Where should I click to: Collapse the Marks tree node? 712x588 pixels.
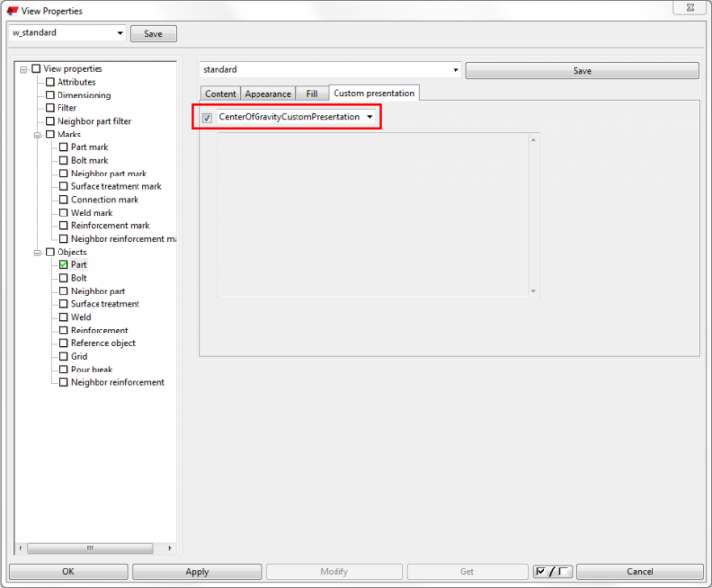click(x=37, y=135)
